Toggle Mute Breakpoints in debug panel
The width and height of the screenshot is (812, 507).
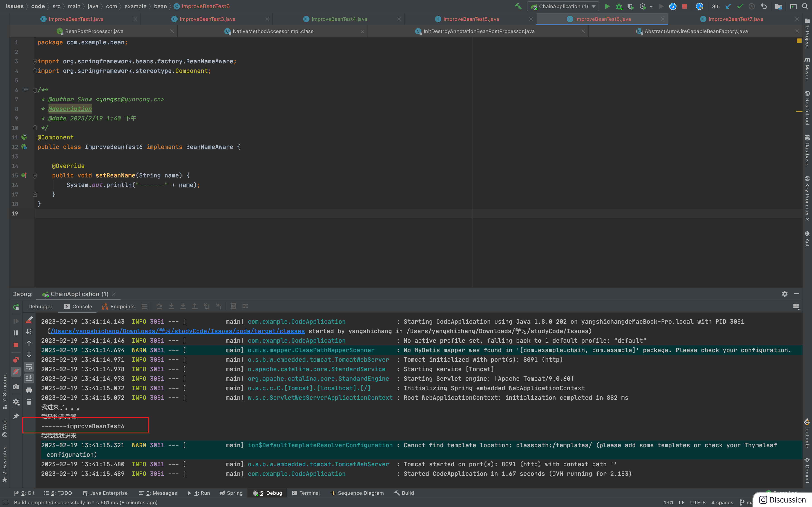(16, 371)
